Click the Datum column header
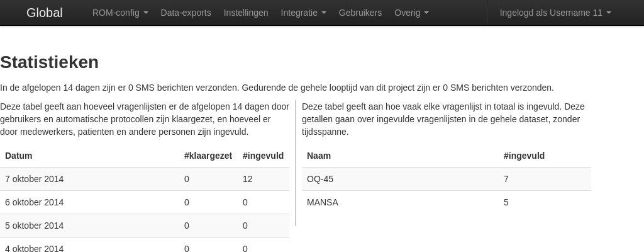Viewport: 644px width, 252px height. [x=19, y=156]
